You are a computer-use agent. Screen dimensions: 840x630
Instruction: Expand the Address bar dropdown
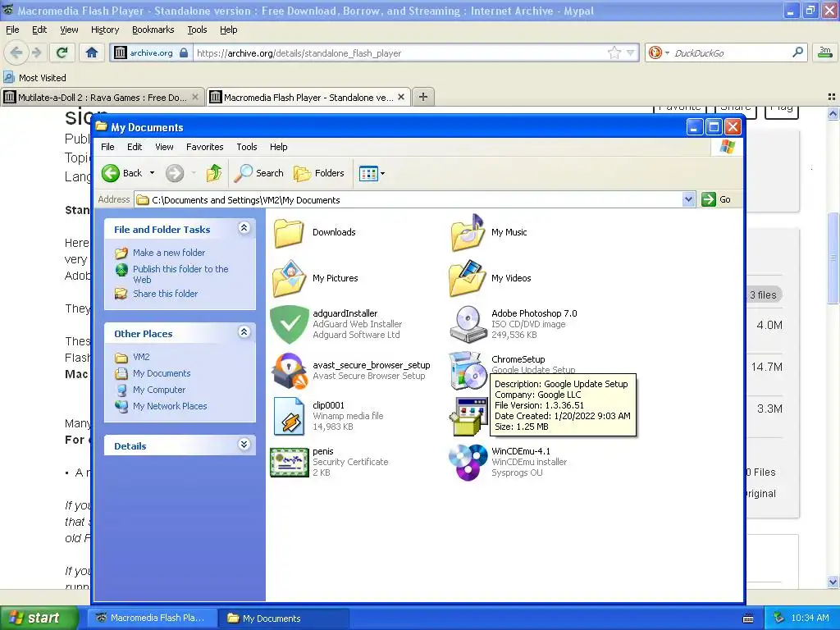pyautogui.click(x=688, y=200)
